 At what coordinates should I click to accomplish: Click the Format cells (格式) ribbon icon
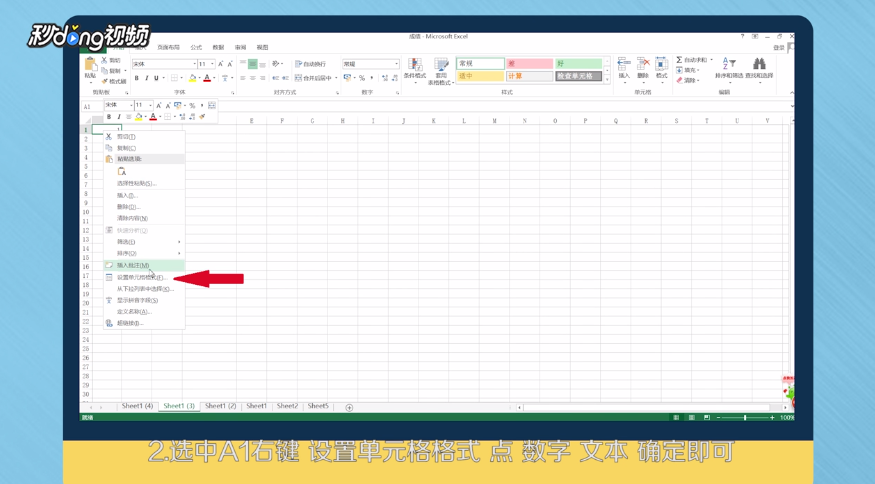click(662, 64)
